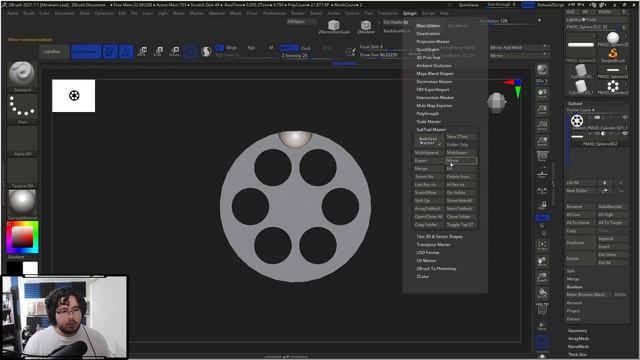
Task: Open the Material menu
Action: click(217, 13)
